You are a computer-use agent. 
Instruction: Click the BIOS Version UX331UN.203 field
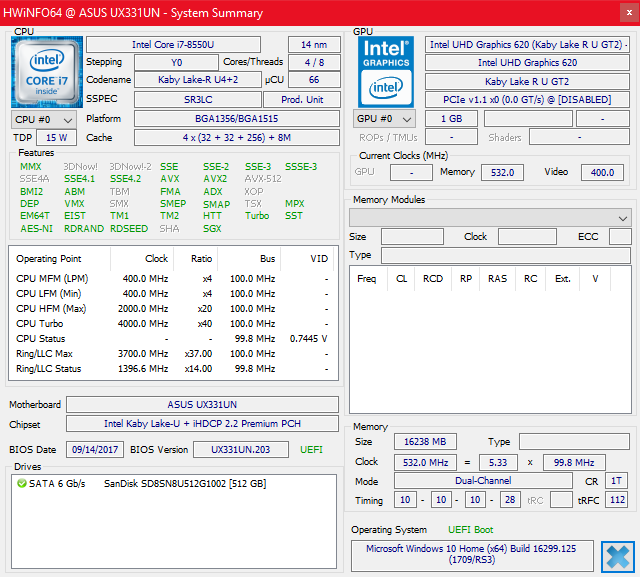(241, 450)
